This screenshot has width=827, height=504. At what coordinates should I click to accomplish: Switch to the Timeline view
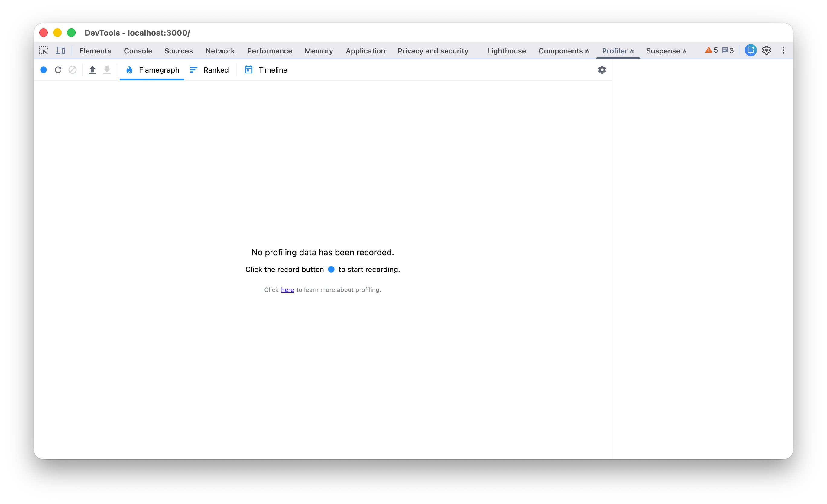point(266,70)
